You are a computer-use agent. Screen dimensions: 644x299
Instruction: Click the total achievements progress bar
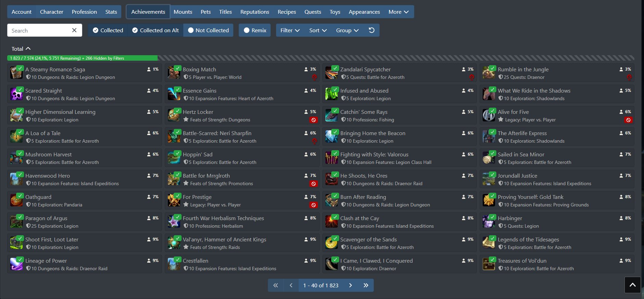coord(82,58)
